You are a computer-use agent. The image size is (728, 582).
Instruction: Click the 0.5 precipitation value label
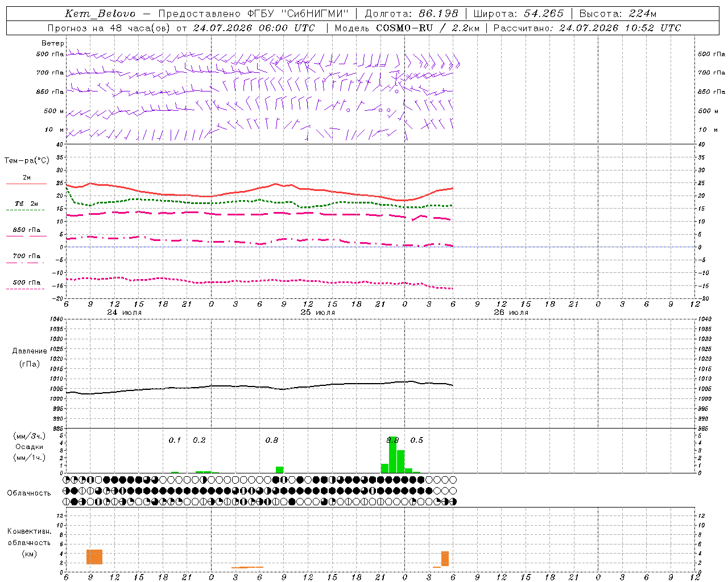click(x=417, y=440)
